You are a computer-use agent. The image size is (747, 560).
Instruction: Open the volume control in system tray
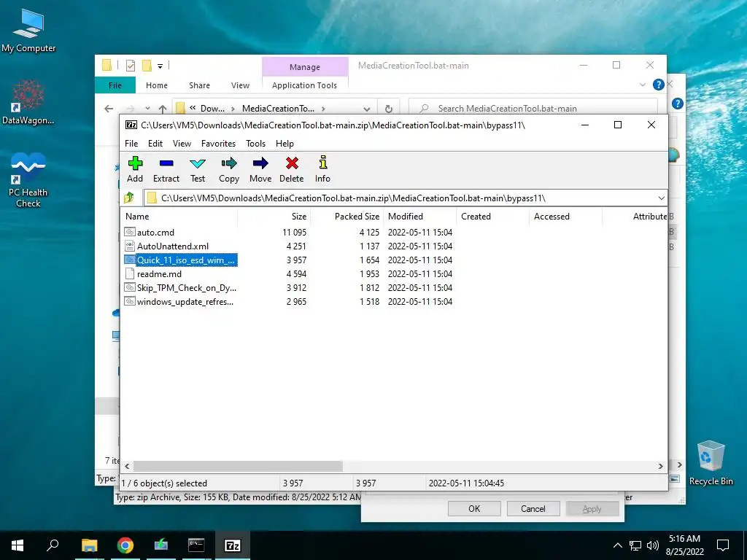point(653,545)
